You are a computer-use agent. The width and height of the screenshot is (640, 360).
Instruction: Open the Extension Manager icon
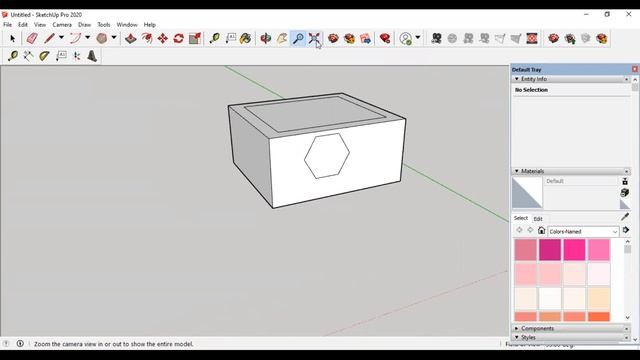pos(385,38)
